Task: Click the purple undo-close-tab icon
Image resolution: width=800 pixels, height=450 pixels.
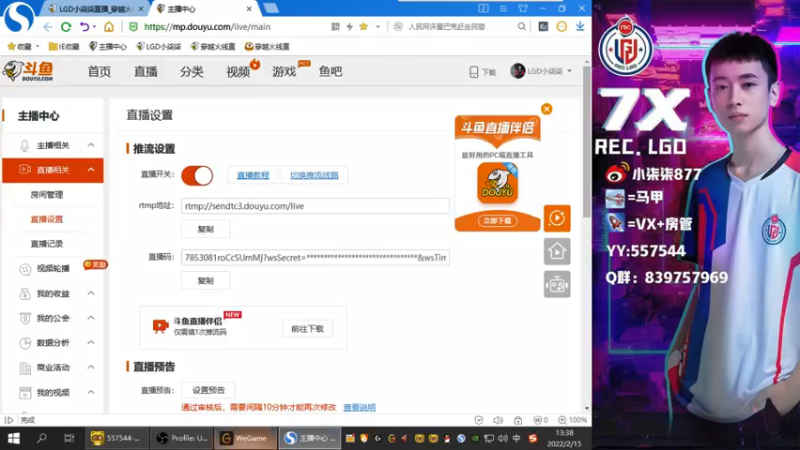Action: point(85,27)
